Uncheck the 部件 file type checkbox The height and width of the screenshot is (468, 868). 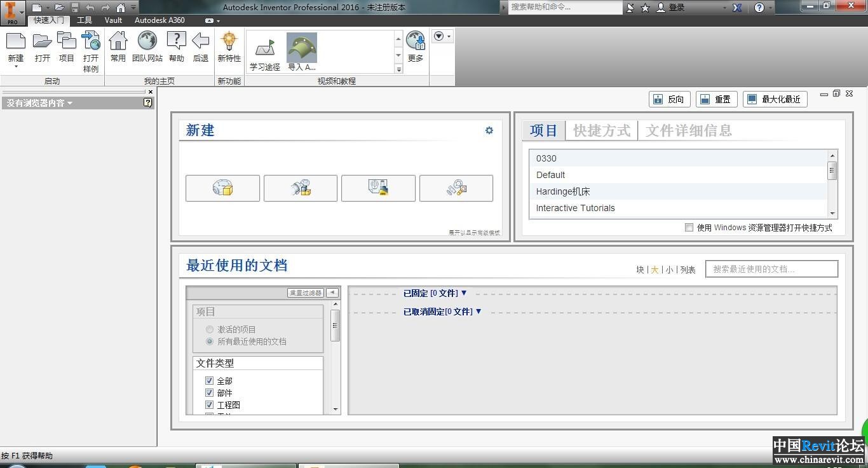[x=209, y=393]
